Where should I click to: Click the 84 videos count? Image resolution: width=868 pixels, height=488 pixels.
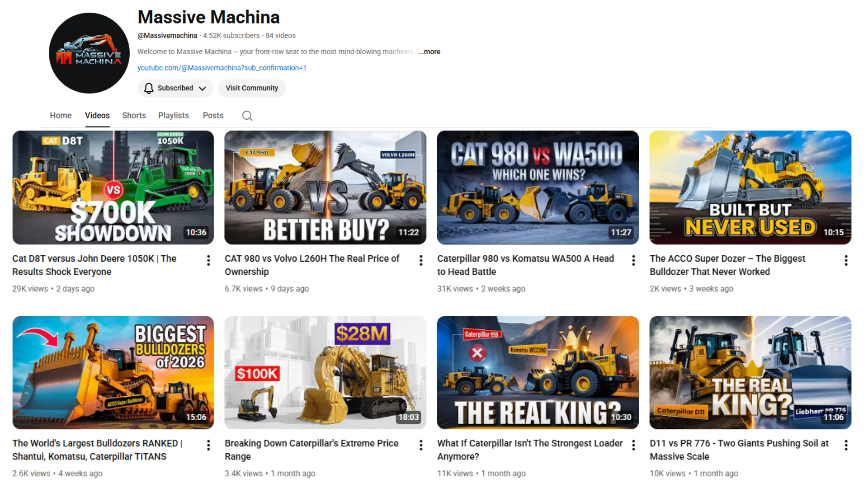[x=280, y=35]
